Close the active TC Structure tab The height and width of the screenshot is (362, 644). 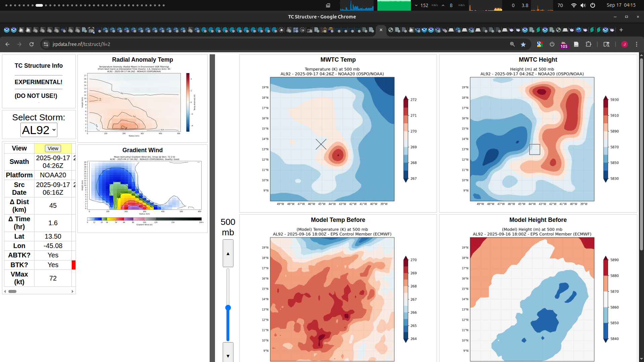pos(381,30)
